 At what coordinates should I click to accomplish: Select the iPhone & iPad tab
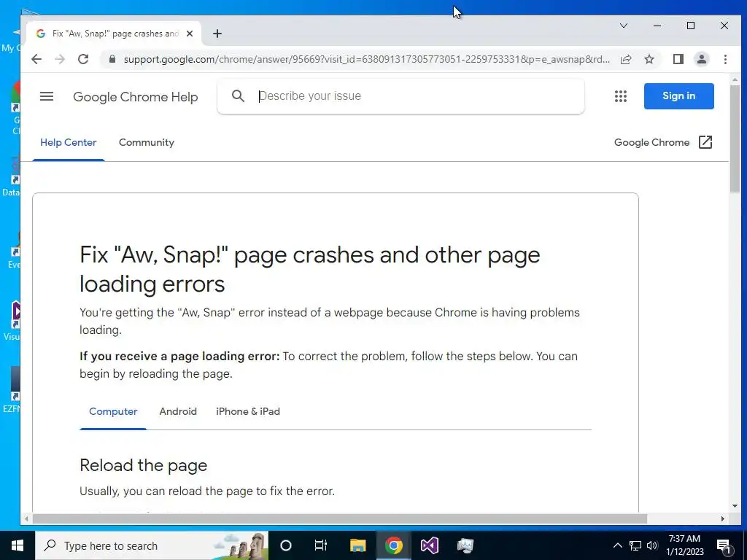click(x=248, y=411)
